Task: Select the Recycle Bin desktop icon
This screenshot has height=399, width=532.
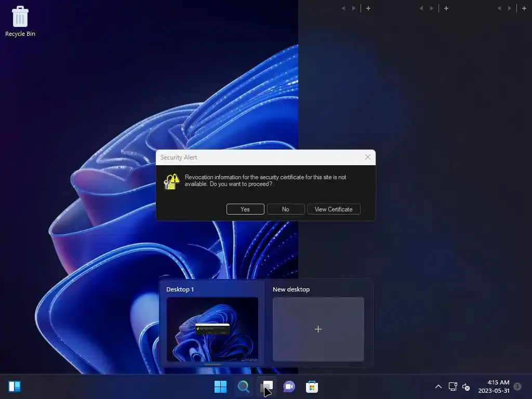Action: pos(20,21)
